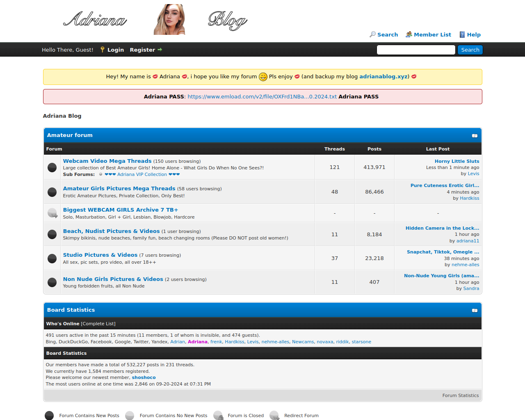Click the Last Post column header
The width and height of the screenshot is (525, 420).
438,149
